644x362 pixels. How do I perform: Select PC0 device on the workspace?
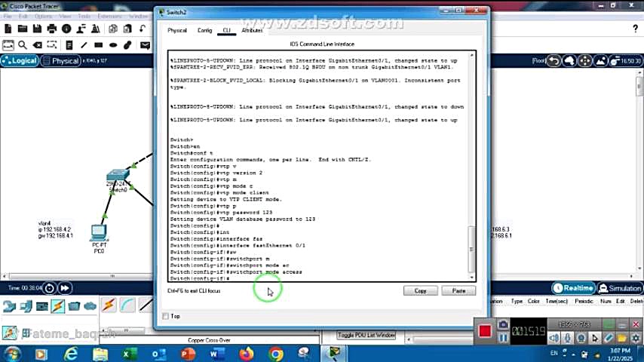(99, 233)
